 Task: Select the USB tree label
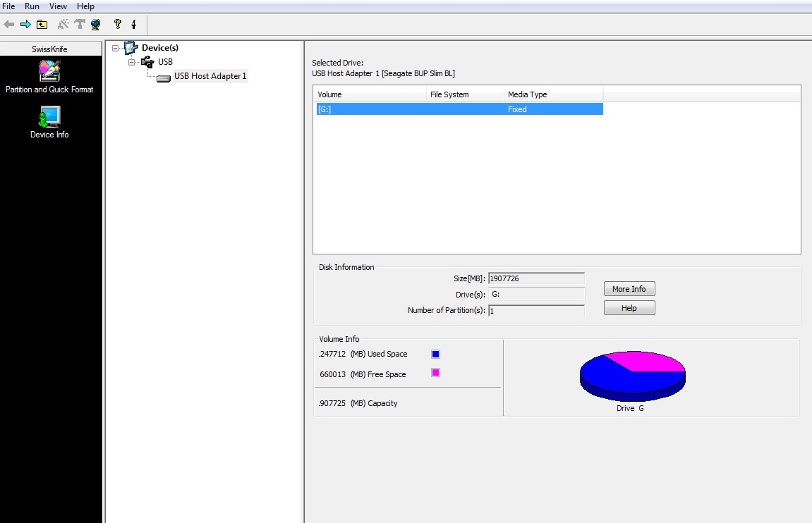click(165, 61)
